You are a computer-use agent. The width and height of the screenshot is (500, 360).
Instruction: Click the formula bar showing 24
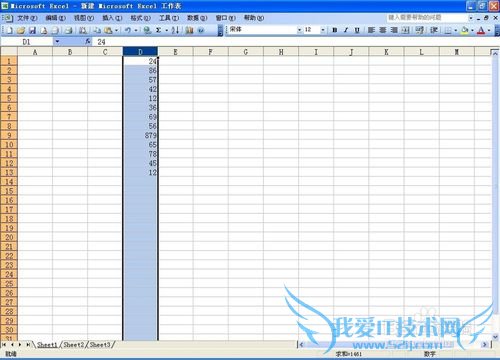[x=296, y=42]
